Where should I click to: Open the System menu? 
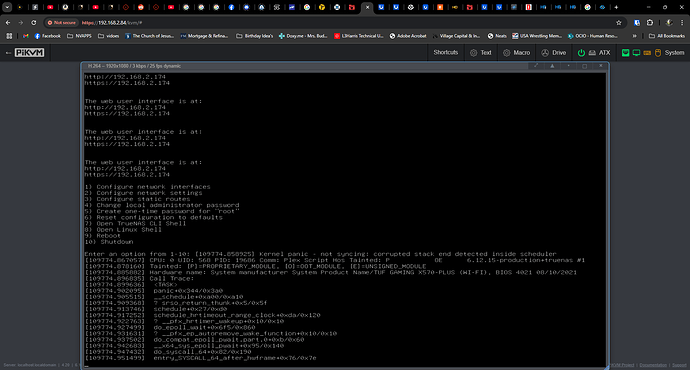point(653,52)
